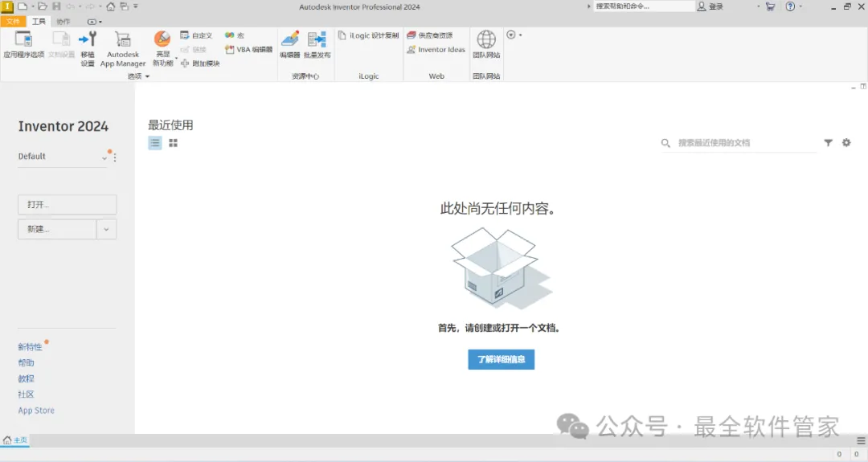
Task: Open Application Options (应用程序选项)
Action: pyautogui.click(x=24, y=45)
